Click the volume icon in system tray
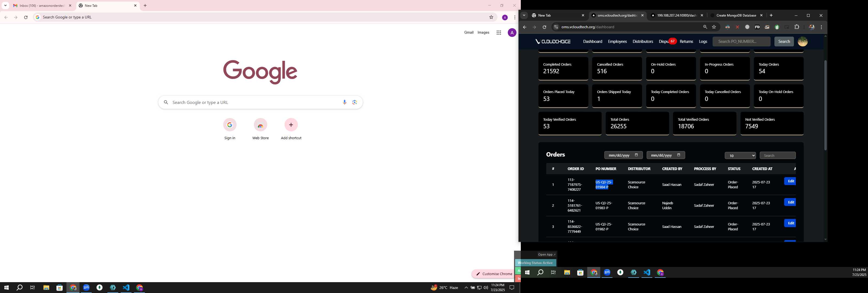Viewport: 868px width, 293px height. point(486,288)
